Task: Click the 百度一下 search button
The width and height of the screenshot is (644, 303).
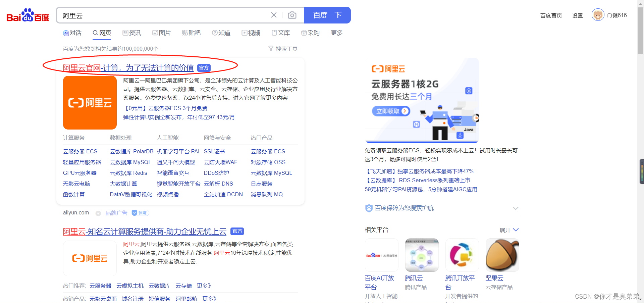Action: pyautogui.click(x=327, y=15)
